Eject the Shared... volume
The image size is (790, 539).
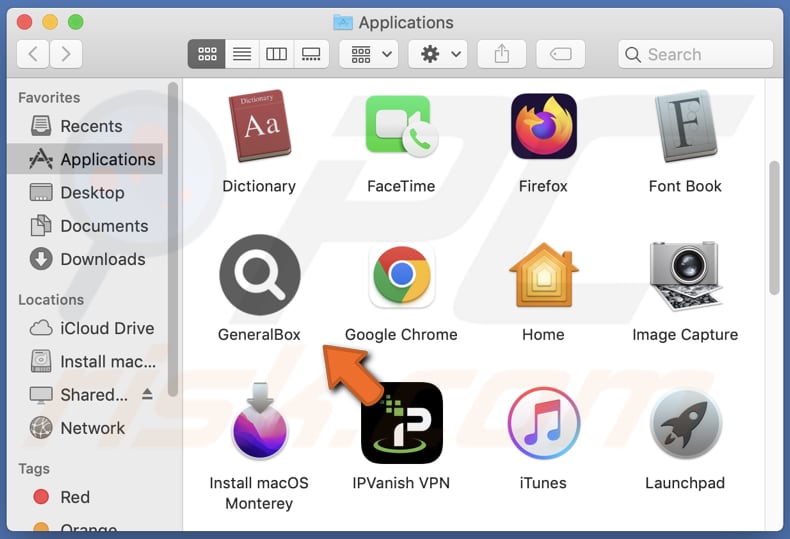(147, 394)
